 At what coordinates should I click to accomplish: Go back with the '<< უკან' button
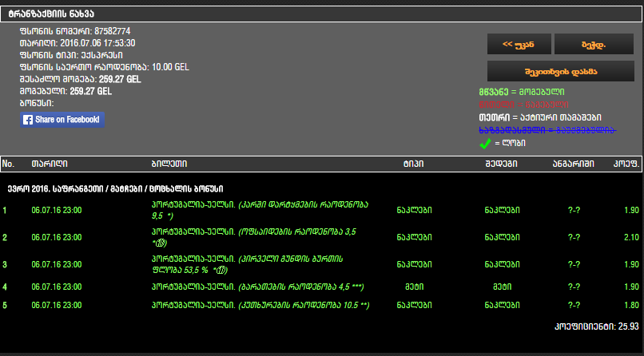point(519,44)
